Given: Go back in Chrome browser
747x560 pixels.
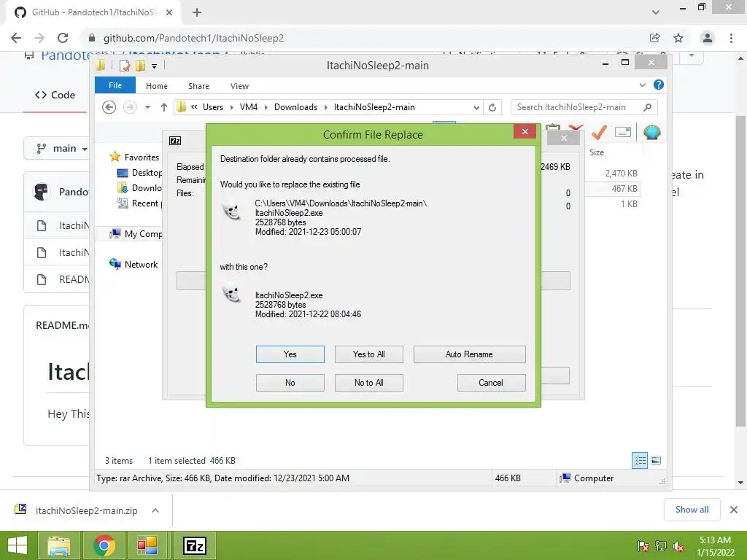Looking at the screenshot, I should tap(16, 38).
